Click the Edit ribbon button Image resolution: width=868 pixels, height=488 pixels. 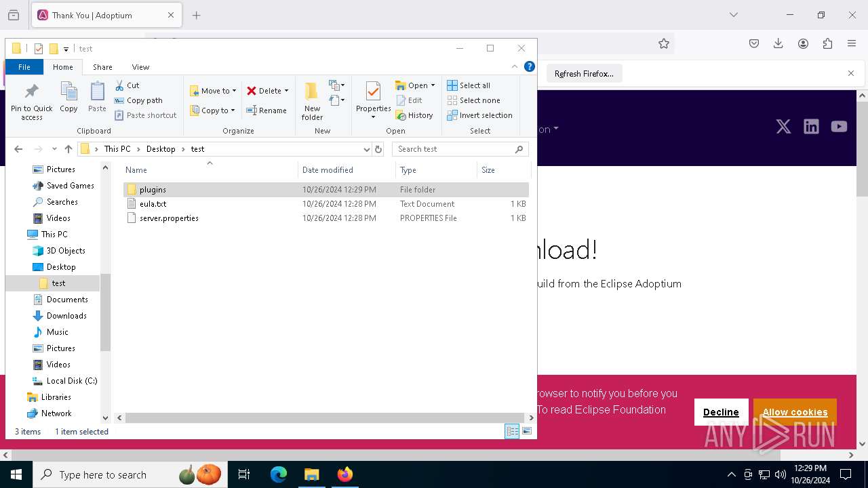(x=409, y=100)
